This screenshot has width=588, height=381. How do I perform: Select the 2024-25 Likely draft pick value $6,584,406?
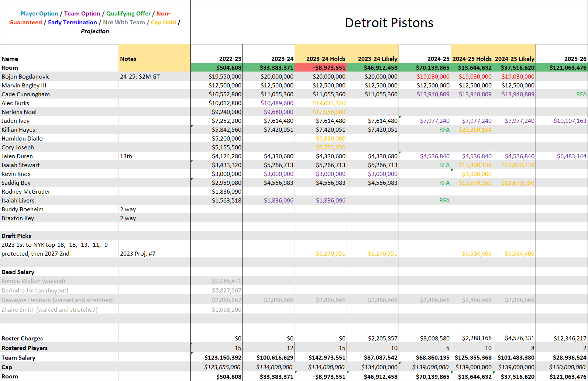coord(519,253)
